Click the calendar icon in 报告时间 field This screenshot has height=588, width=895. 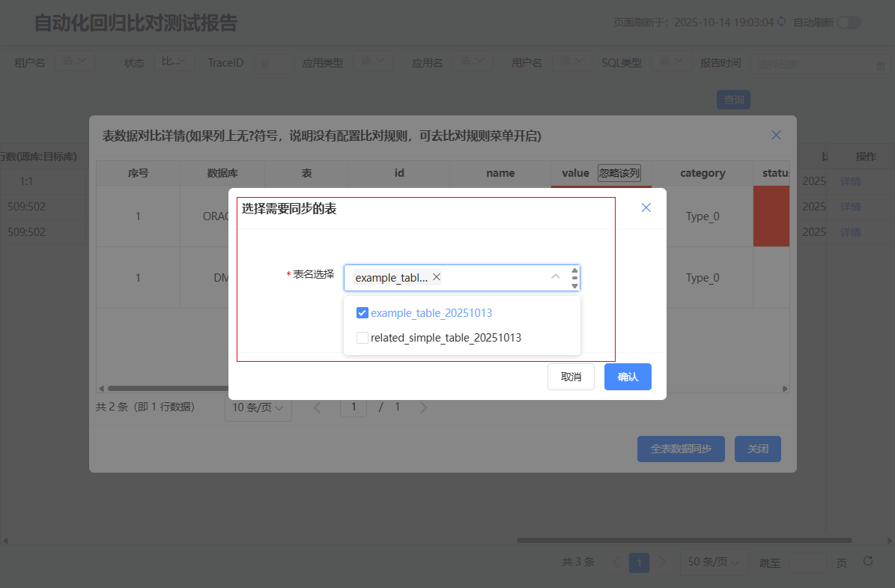click(x=880, y=66)
